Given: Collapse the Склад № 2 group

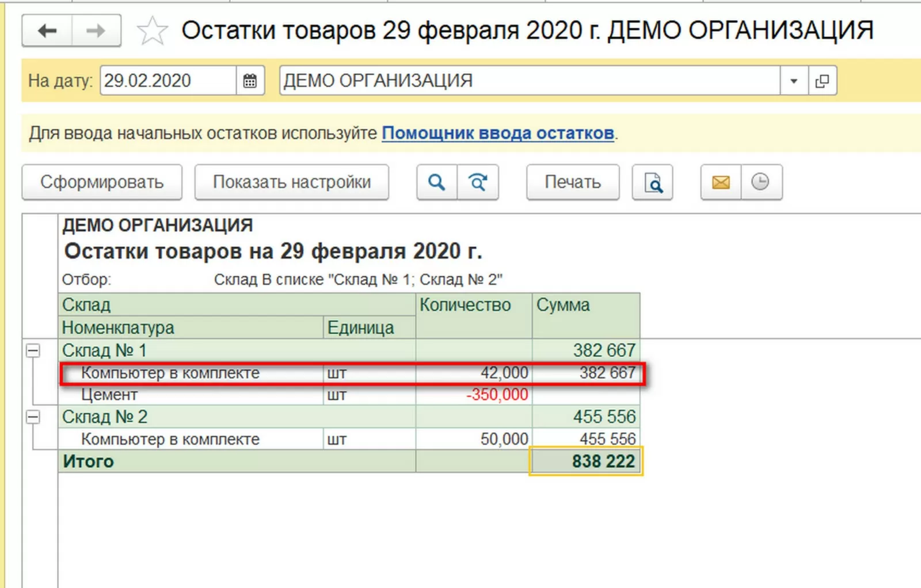Looking at the screenshot, I should click(33, 417).
